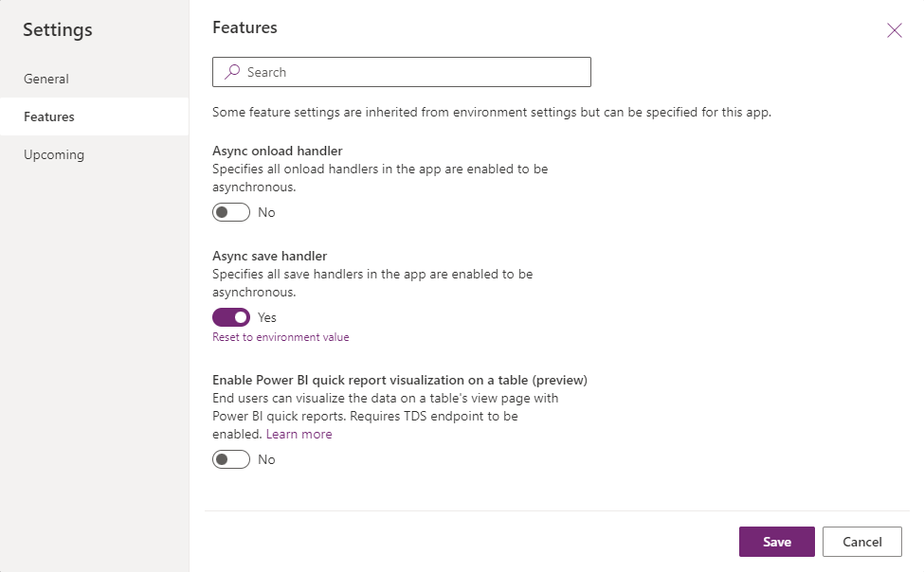Disable the Async save handler

[x=230, y=317]
